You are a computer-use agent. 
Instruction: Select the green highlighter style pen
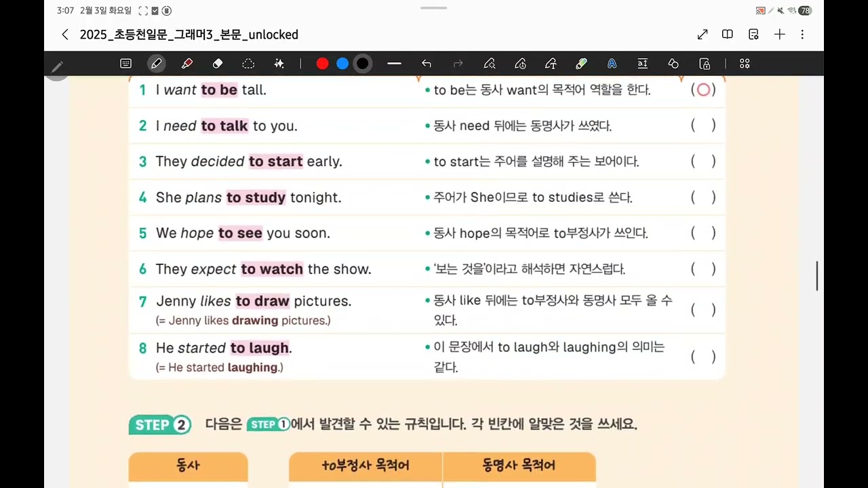click(581, 64)
